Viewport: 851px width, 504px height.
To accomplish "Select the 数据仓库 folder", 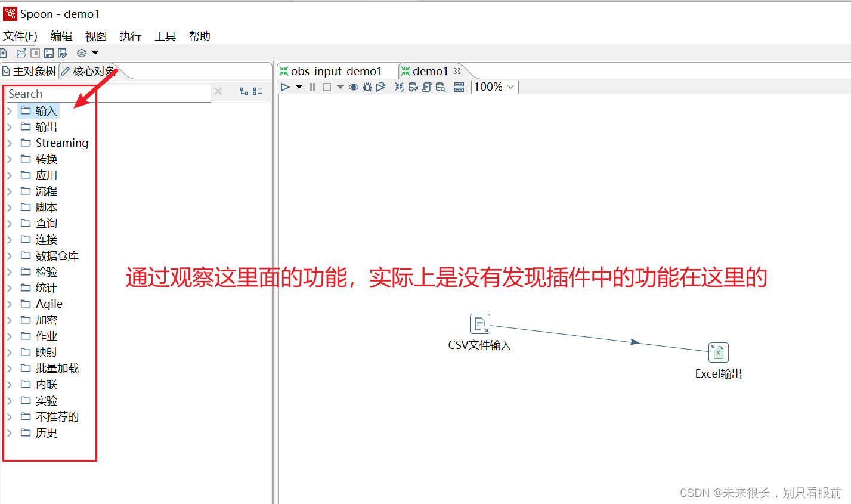I will pos(49,256).
